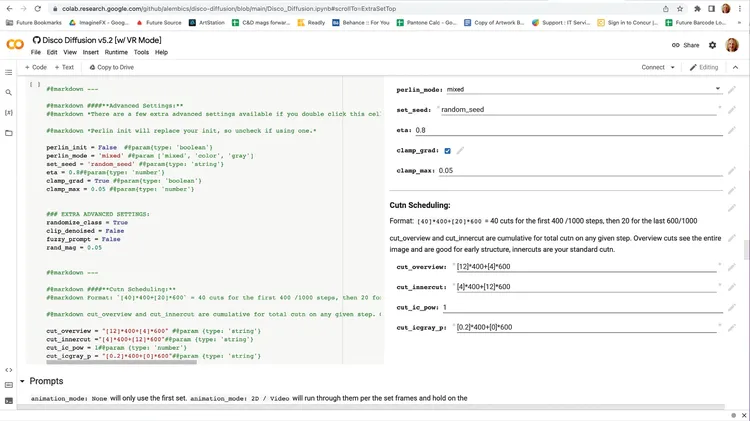
Task: Edit cut_innercut field pencil icon
Action: click(732, 287)
